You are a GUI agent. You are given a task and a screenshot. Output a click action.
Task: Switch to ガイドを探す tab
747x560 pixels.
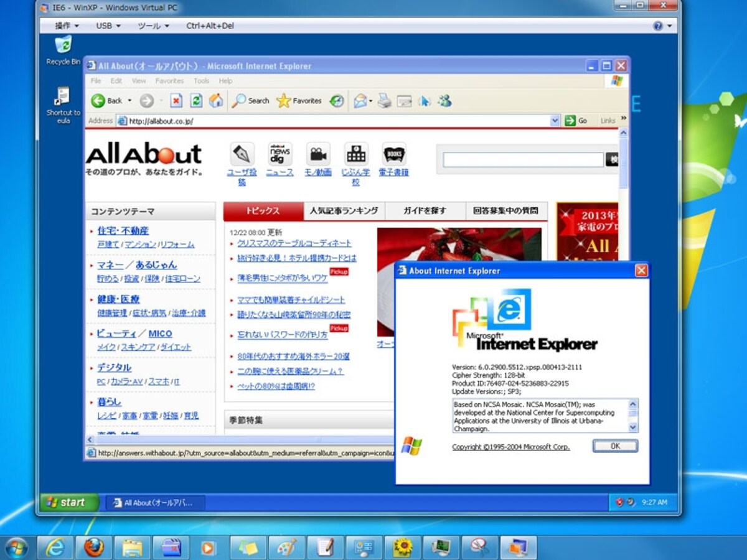coord(425,211)
